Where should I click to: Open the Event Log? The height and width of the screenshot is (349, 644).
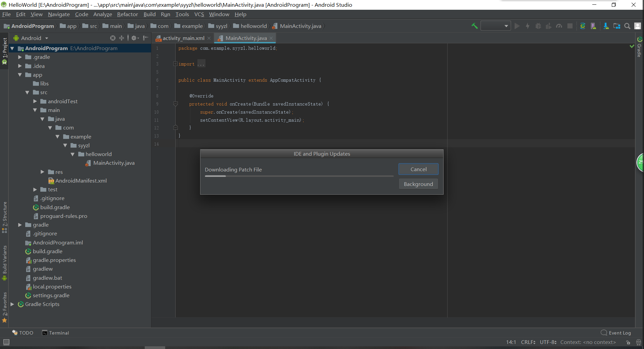[x=616, y=333]
